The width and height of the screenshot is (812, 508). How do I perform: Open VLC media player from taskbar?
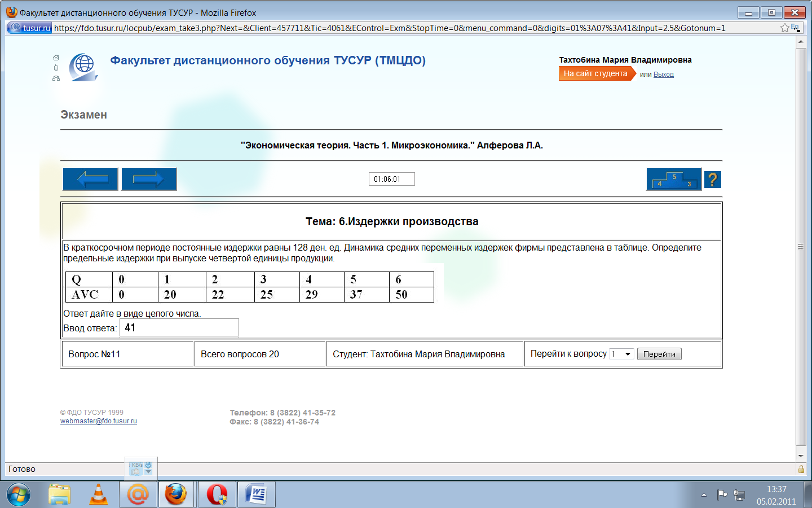(x=99, y=494)
